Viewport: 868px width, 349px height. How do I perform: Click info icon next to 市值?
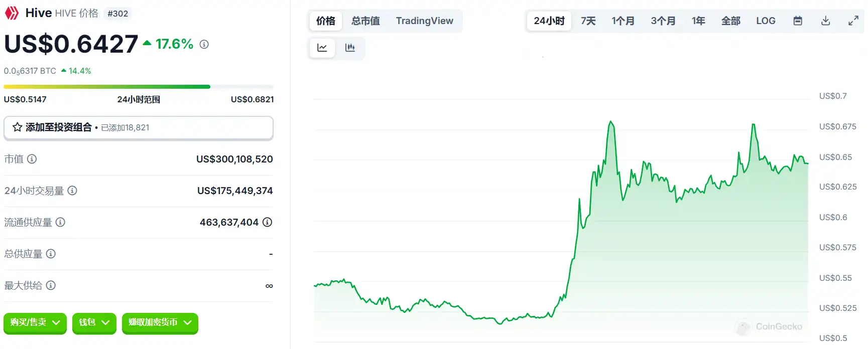(x=32, y=159)
